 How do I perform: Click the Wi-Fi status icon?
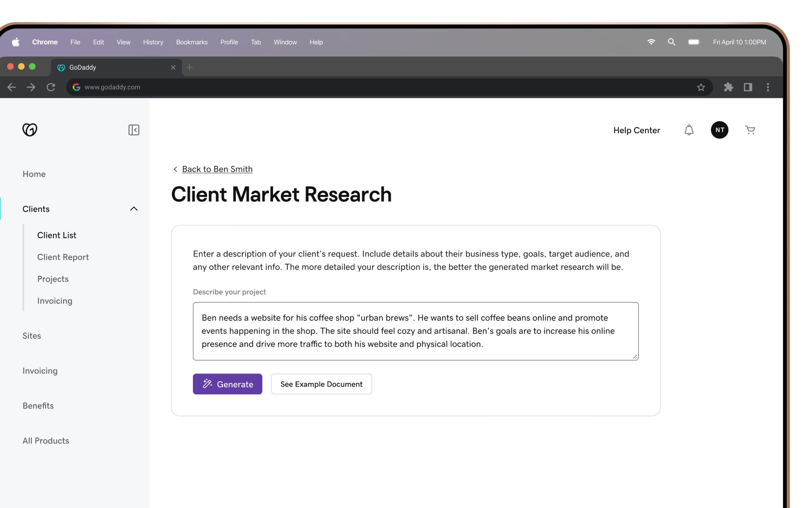(x=651, y=42)
